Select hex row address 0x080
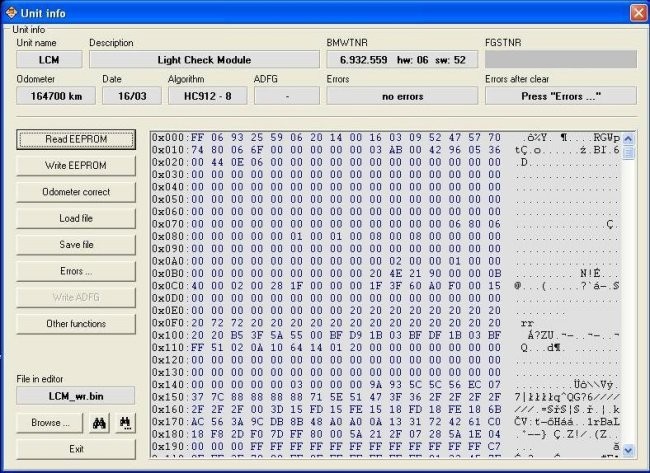This screenshot has width=650, height=473. [170, 237]
